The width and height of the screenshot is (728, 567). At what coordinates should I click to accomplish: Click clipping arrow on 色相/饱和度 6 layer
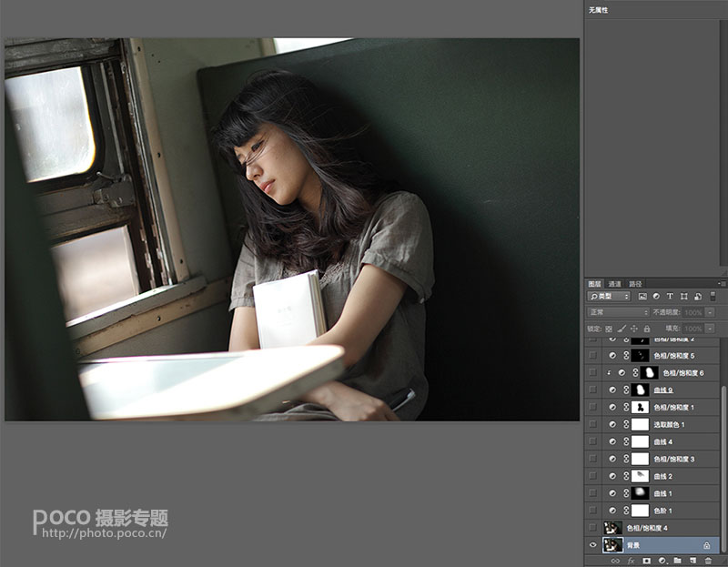[609, 372]
